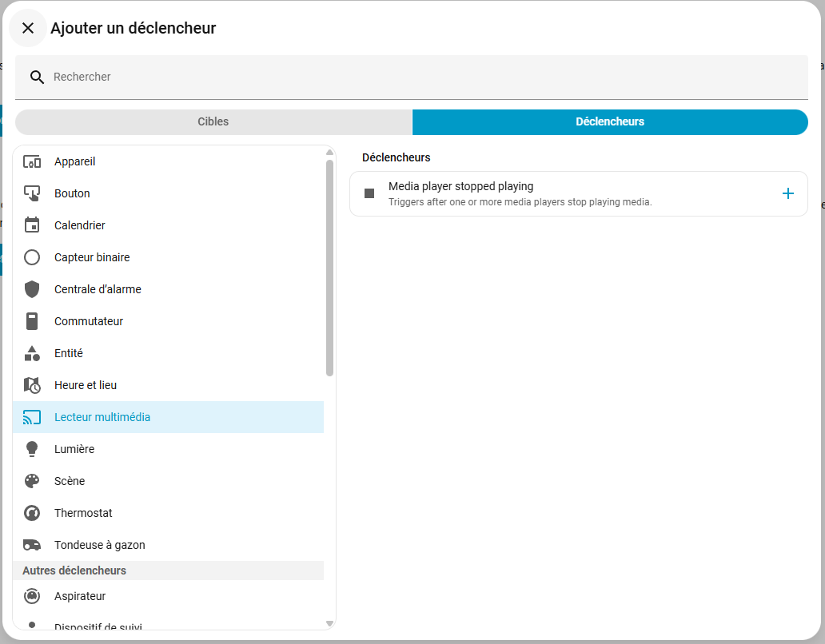Click the Appareil device icon
The image size is (825, 644).
pos(32,161)
